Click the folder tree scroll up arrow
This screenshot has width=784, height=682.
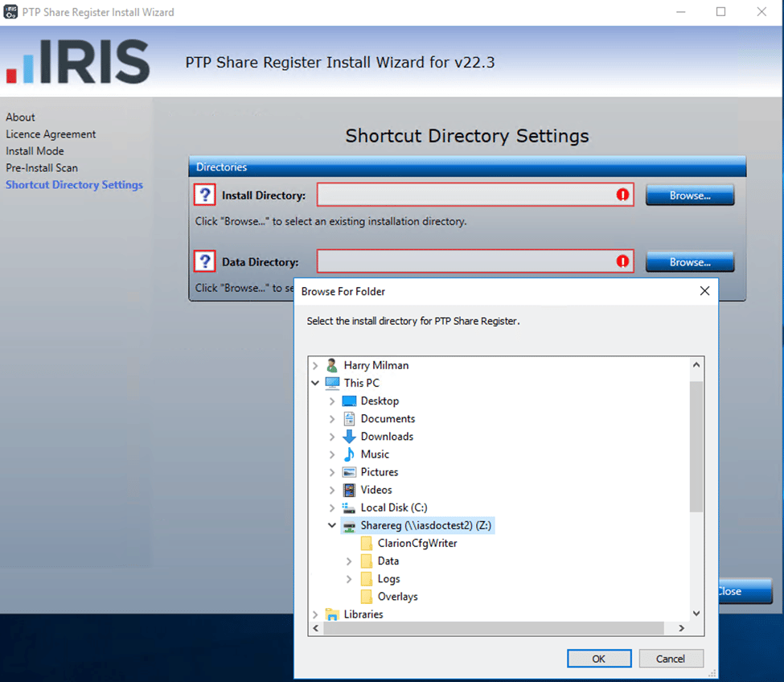point(696,365)
